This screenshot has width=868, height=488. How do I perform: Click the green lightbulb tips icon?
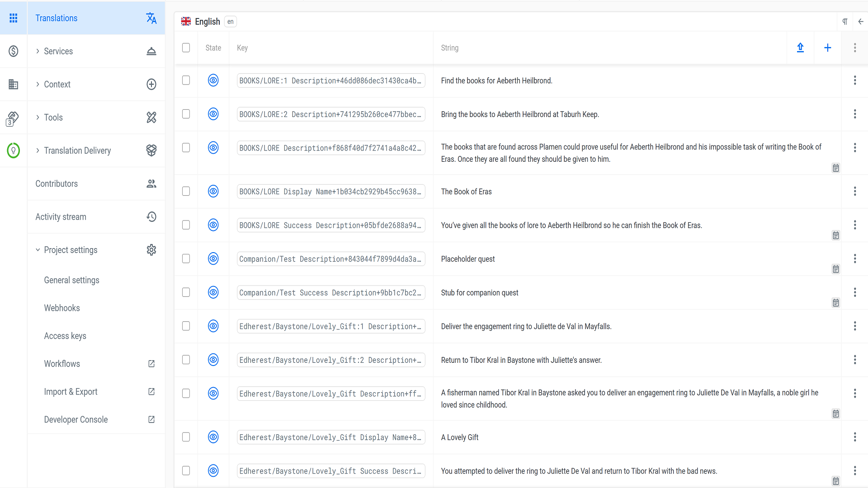(14, 150)
